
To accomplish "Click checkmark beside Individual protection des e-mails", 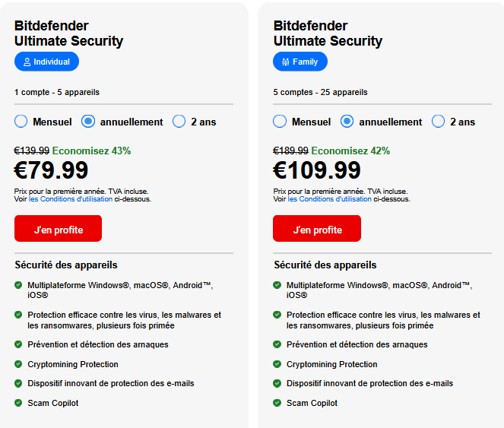I will (18, 383).
